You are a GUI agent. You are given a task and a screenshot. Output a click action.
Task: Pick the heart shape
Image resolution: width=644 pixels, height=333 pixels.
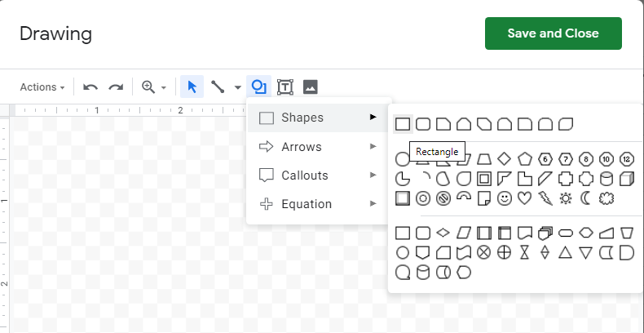tap(525, 198)
